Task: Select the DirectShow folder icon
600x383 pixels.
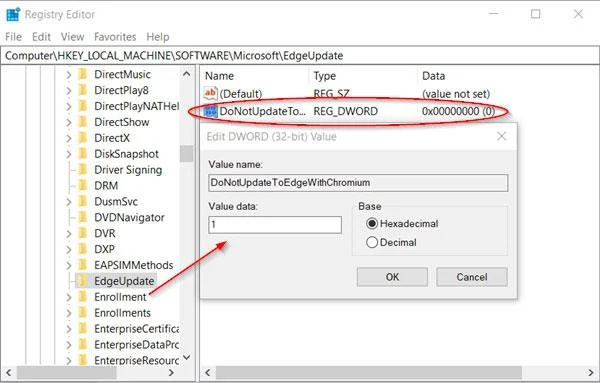Action: click(83, 122)
